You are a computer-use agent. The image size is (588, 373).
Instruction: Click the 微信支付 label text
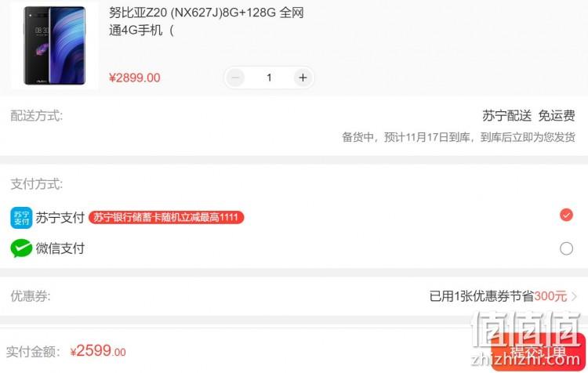click(60, 248)
